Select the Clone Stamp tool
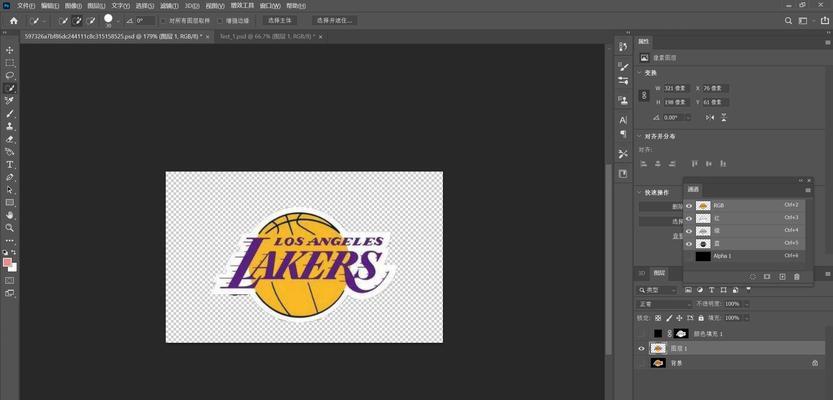Image resolution: width=833 pixels, height=400 pixels. click(10, 126)
